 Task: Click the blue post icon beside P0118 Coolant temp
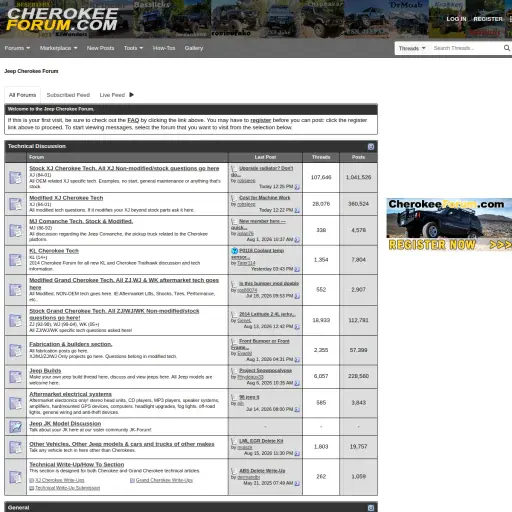[x=234, y=251]
